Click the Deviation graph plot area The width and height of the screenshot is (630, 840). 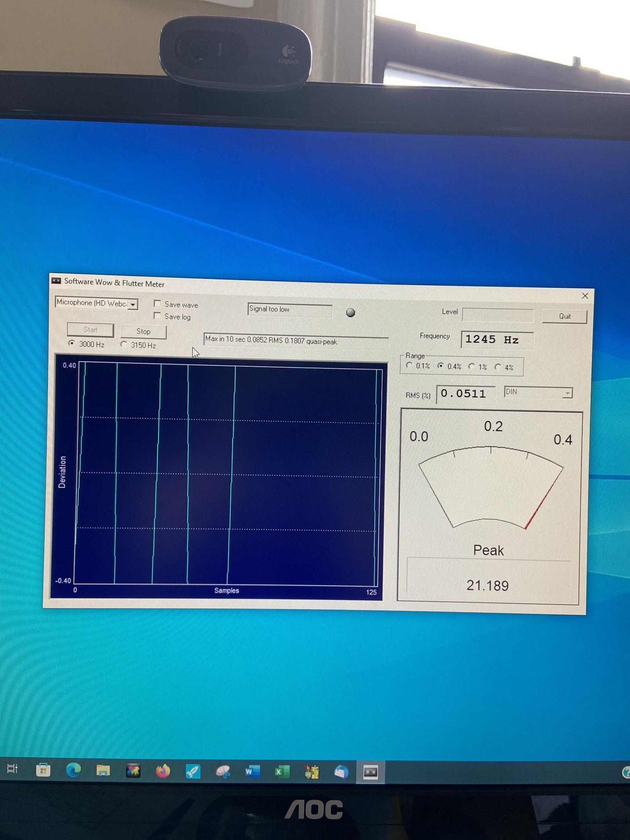[228, 474]
